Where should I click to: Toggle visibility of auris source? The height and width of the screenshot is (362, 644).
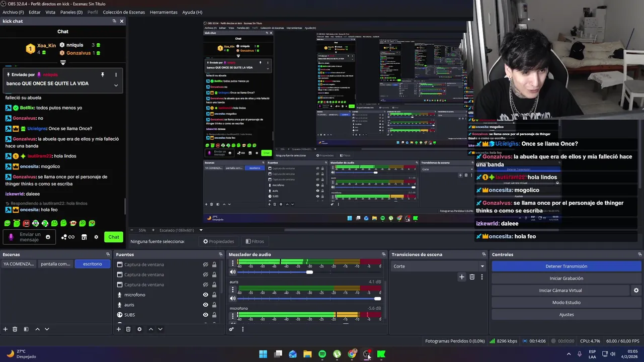coord(205,305)
